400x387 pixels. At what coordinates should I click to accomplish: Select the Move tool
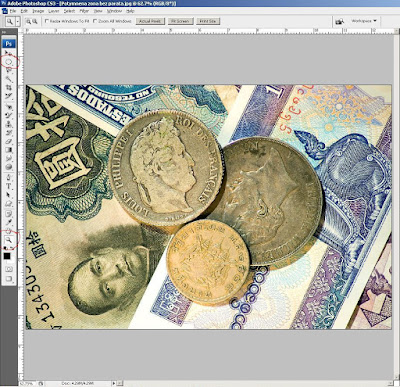point(9,53)
